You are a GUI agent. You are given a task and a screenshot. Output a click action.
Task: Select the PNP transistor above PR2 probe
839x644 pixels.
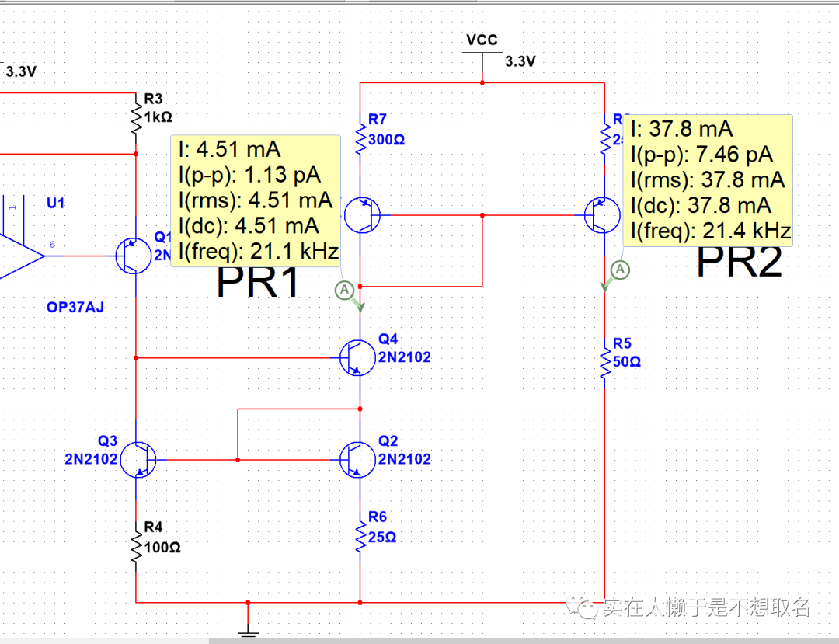coord(600,215)
